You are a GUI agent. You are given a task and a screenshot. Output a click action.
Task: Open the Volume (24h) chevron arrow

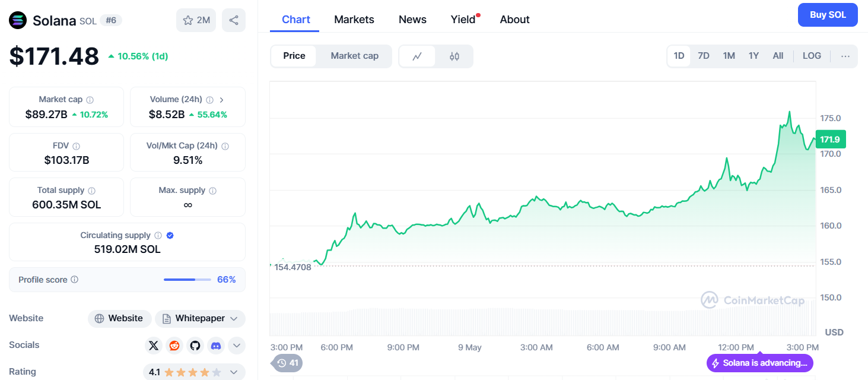click(x=221, y=100)
